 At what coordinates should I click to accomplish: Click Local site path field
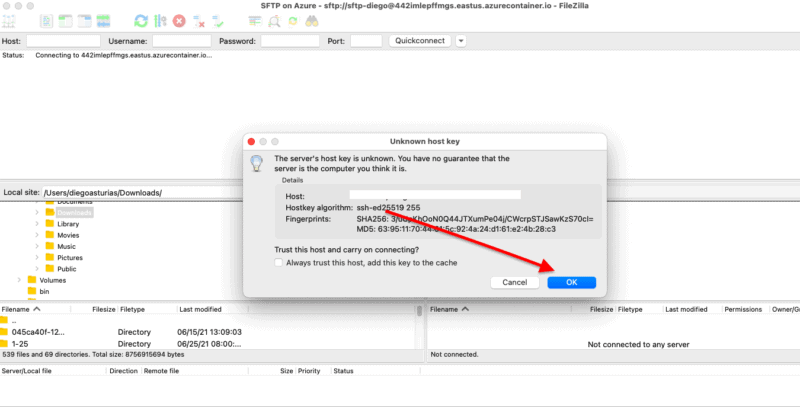coord(143,192)
